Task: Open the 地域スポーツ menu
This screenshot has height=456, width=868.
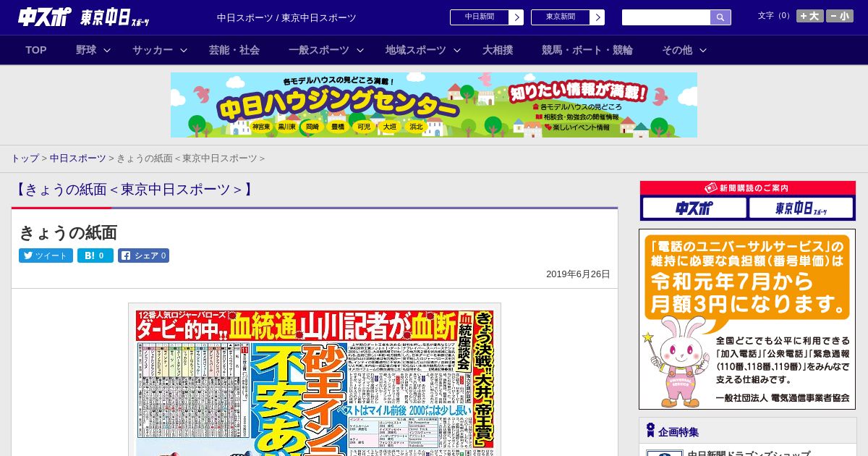Action: pos(416,50)
